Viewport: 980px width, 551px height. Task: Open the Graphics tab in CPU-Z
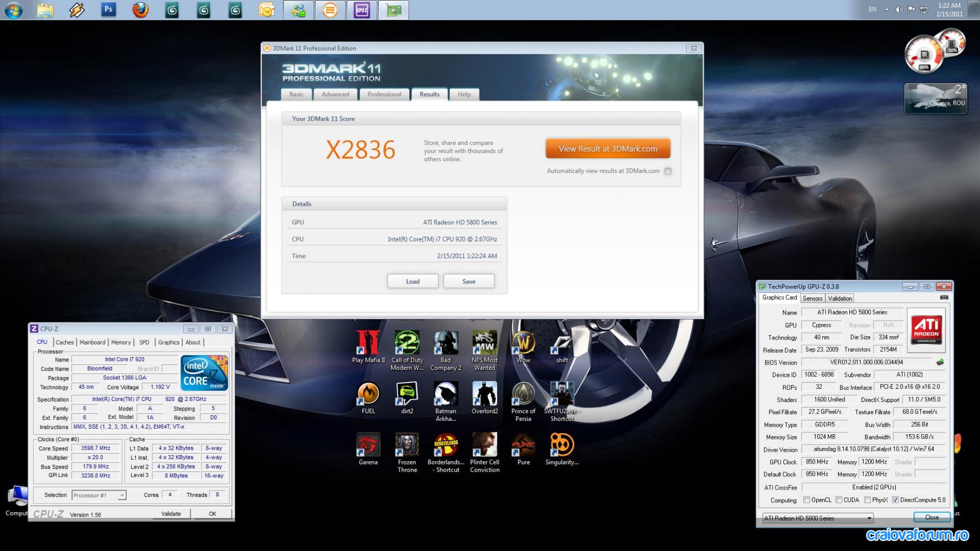coord(169,342)
